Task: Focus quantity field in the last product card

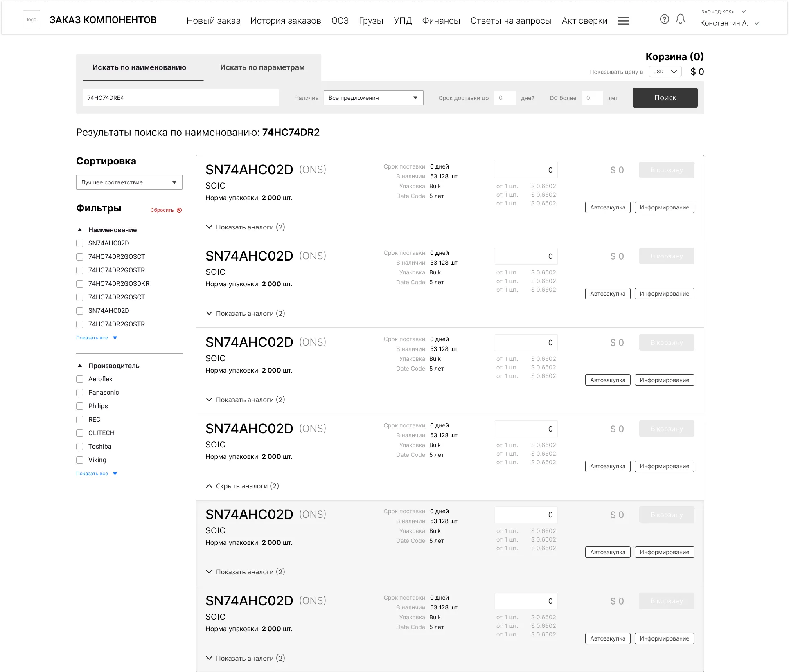Action: (x=526, y=601)
